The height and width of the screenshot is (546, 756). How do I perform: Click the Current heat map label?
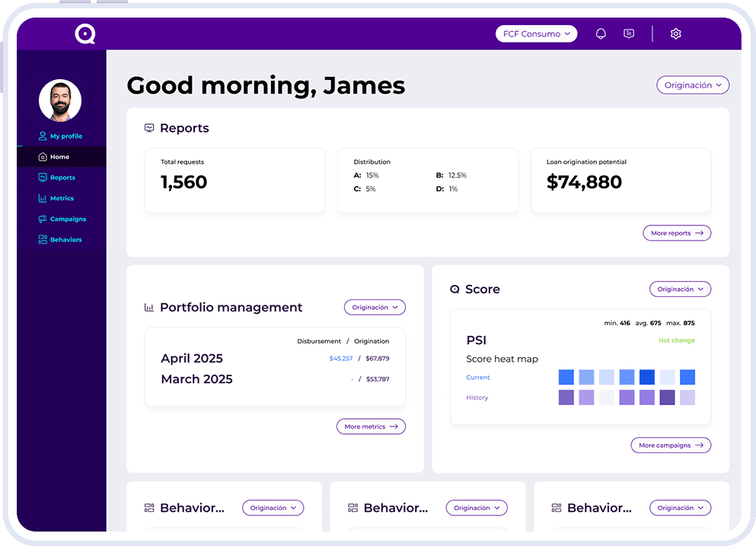coord(478,377)
